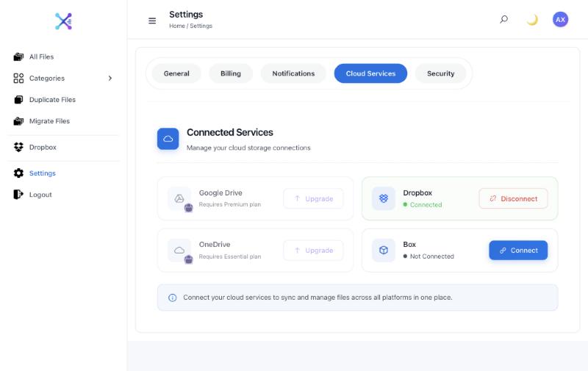Viewport: 588px width, 371px height.
Task: Click the Dropbox card name label
Action: point(417,192)
